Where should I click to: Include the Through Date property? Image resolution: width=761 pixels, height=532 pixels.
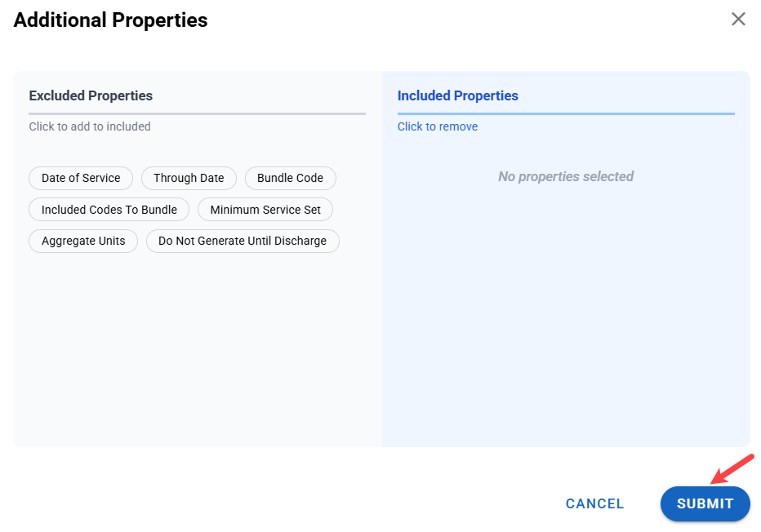189,178
